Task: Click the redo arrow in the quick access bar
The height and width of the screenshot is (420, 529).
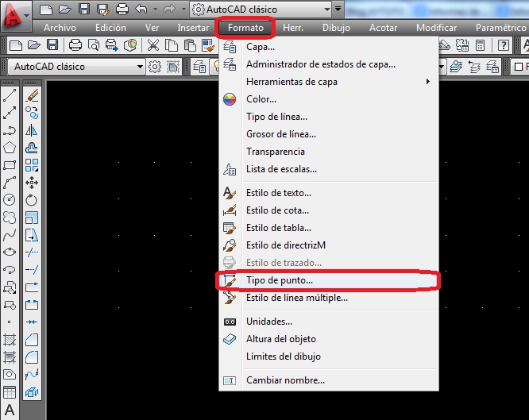Action: [x=170, y=9]
